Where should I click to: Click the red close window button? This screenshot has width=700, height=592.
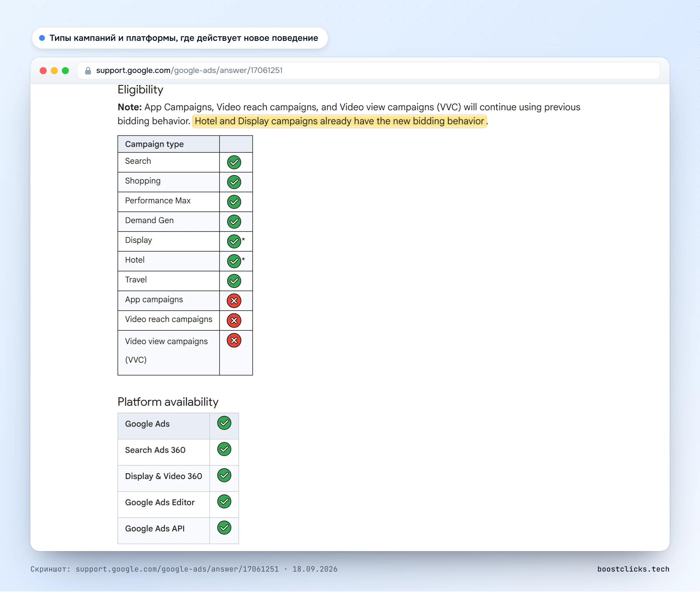tap(43, 71)
